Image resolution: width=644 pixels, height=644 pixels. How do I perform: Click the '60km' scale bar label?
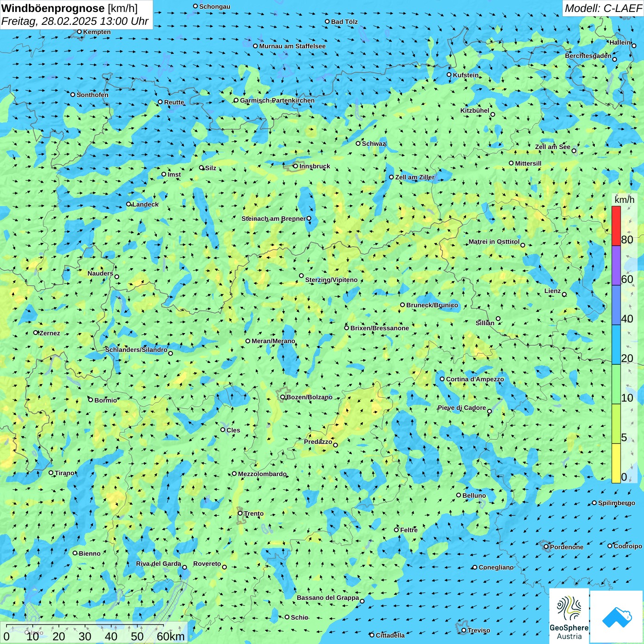click(x=171, y=636)
